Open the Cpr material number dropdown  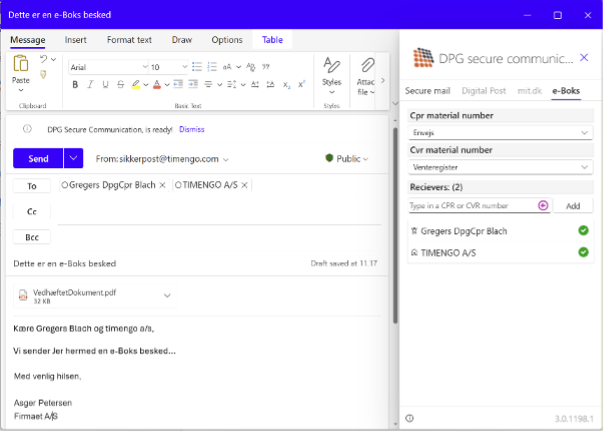tap(500, 133)
